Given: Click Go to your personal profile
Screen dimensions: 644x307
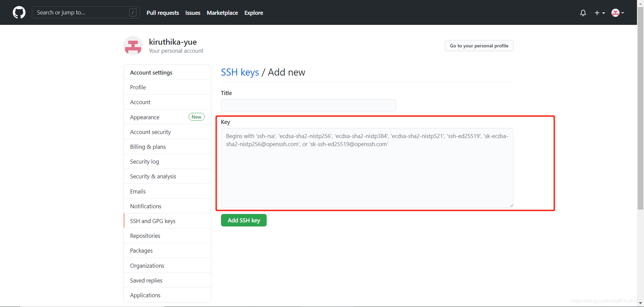Looking at the screenshot, I should (x=479, y=46).
